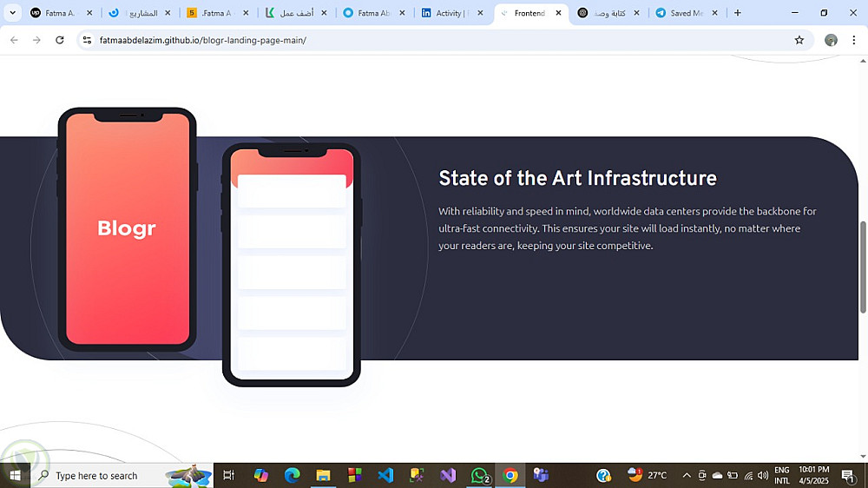Open Task View on the taskbar
The width and height of the screenshot is (868, 488).
coord(228,475)
